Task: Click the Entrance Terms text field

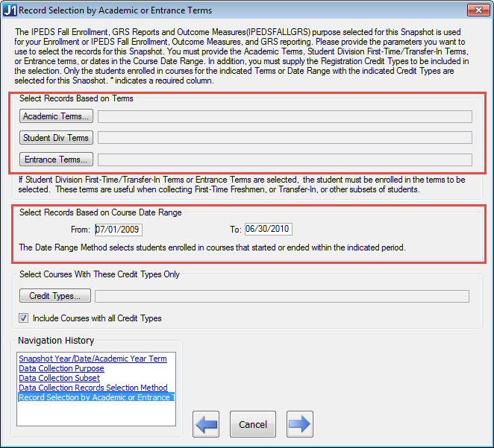Action: click(x=285, y=160)
